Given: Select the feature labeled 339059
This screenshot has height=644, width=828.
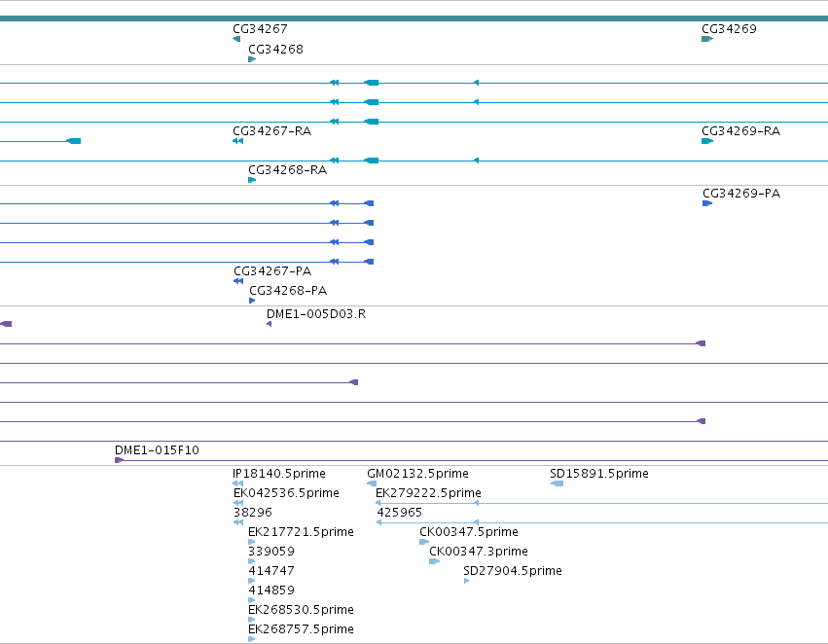Looking at the screenshot, I should click(x=252, y=561).
